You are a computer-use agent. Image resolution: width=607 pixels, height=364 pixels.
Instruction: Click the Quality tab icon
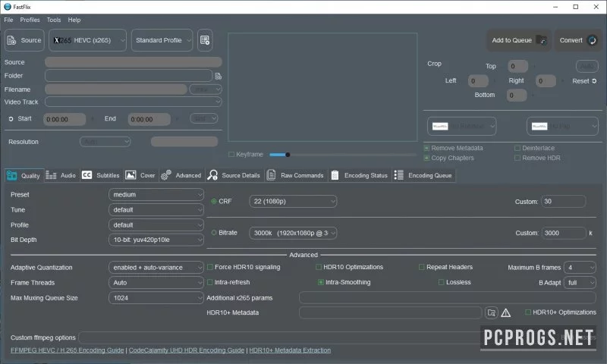[x=11, y=176]
